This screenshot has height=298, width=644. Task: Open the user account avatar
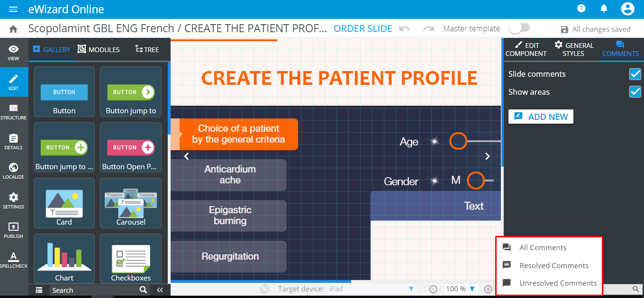[x=627, y=9]
